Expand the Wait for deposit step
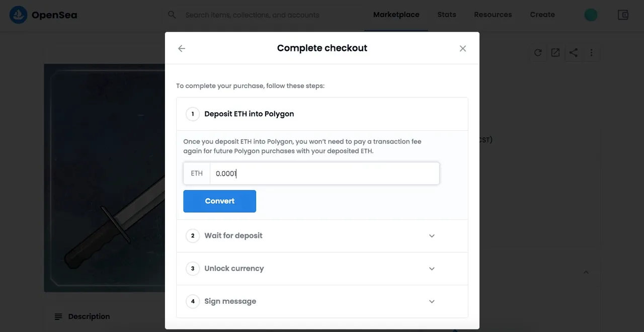644x332 pixels. pyautogui.click(x=322, y=236)
